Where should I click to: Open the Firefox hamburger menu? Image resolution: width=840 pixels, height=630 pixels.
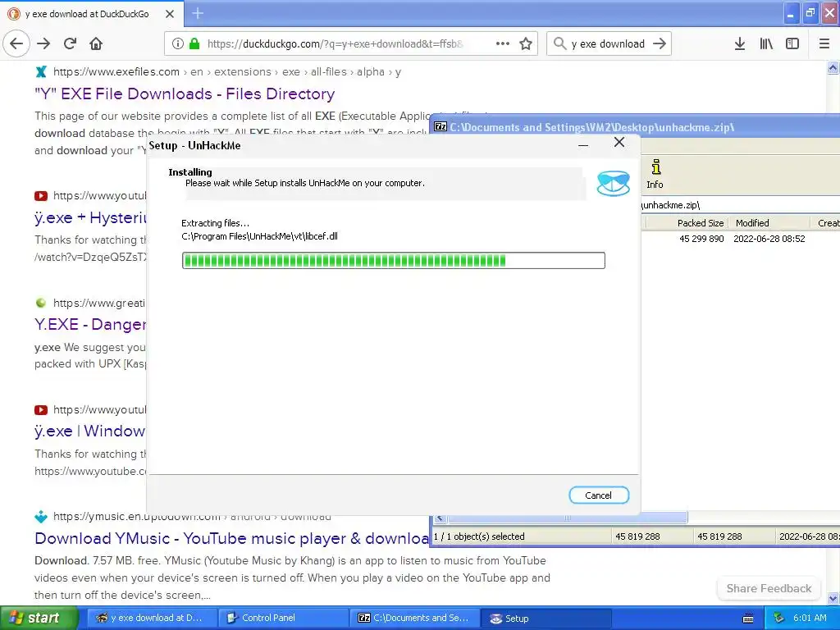(824, 43)
